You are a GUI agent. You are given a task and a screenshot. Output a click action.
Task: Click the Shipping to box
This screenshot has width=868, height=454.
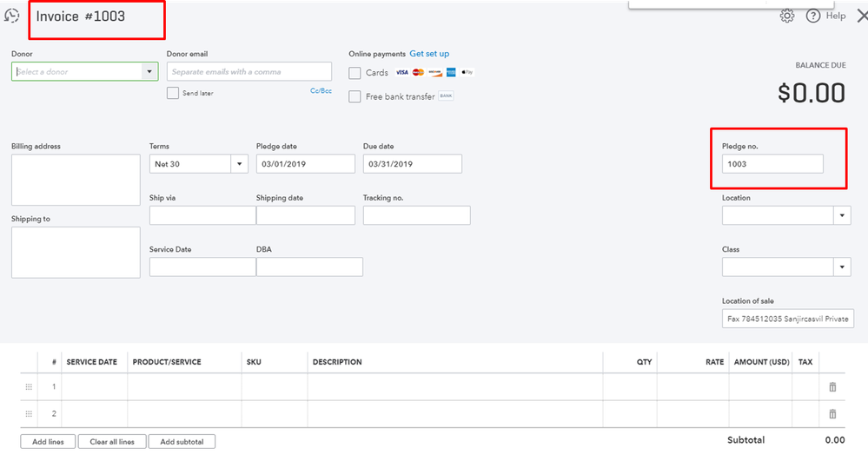pos(76,252)
